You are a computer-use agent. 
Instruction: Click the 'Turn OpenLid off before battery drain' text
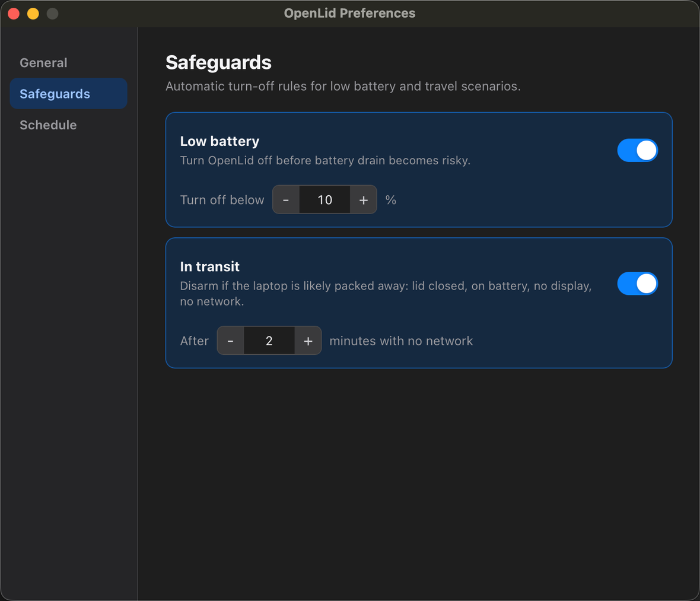point(325,160)
